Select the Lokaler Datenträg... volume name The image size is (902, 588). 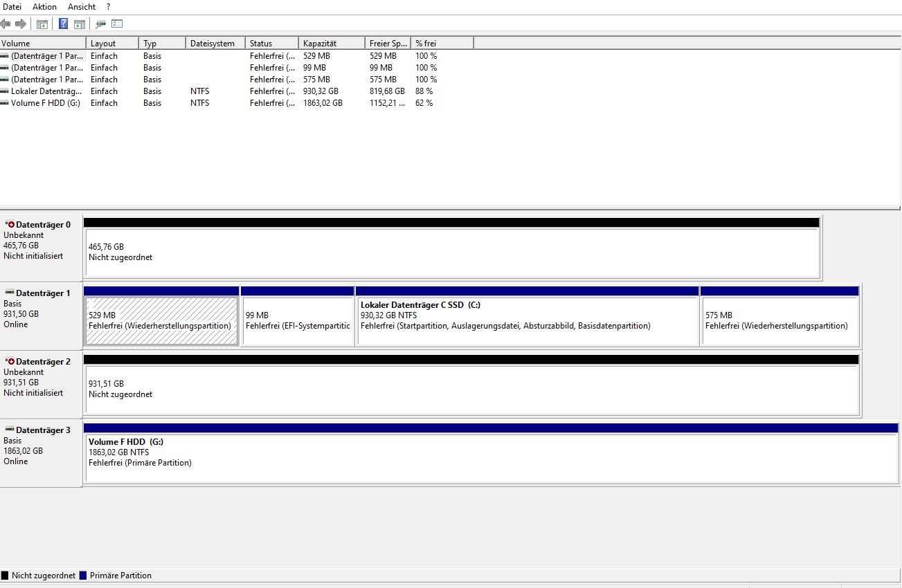coord(47,91)
